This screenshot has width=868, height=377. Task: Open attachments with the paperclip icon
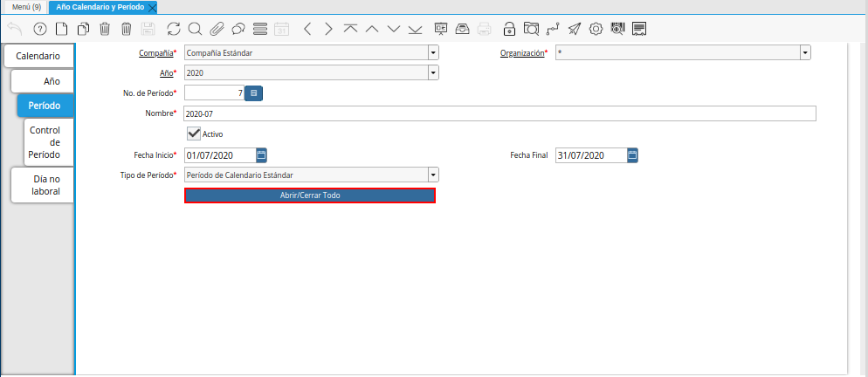(217, 29)
